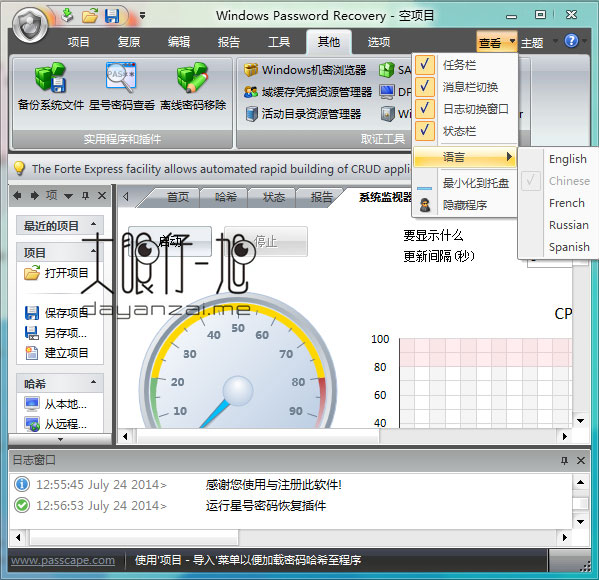Toggle the 状态栏 status bar checkbox
Viewport: 599px width, 580px height.
[x=424, y=131]
